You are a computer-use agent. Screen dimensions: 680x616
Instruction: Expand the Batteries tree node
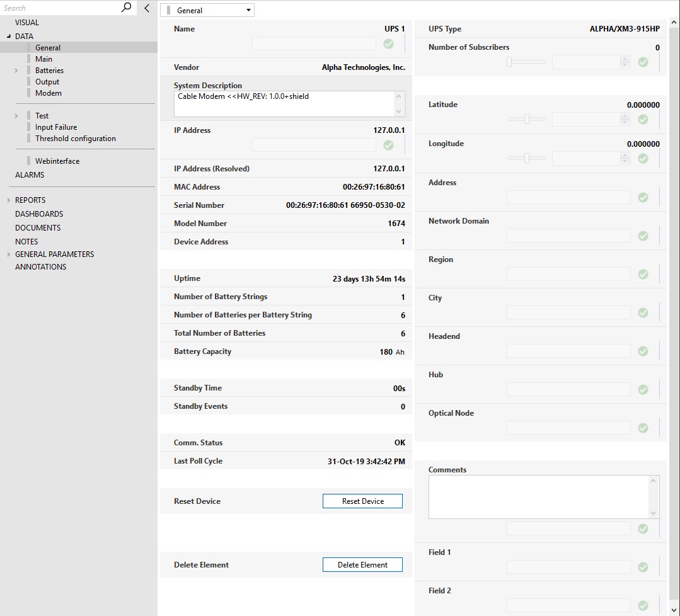16,70
